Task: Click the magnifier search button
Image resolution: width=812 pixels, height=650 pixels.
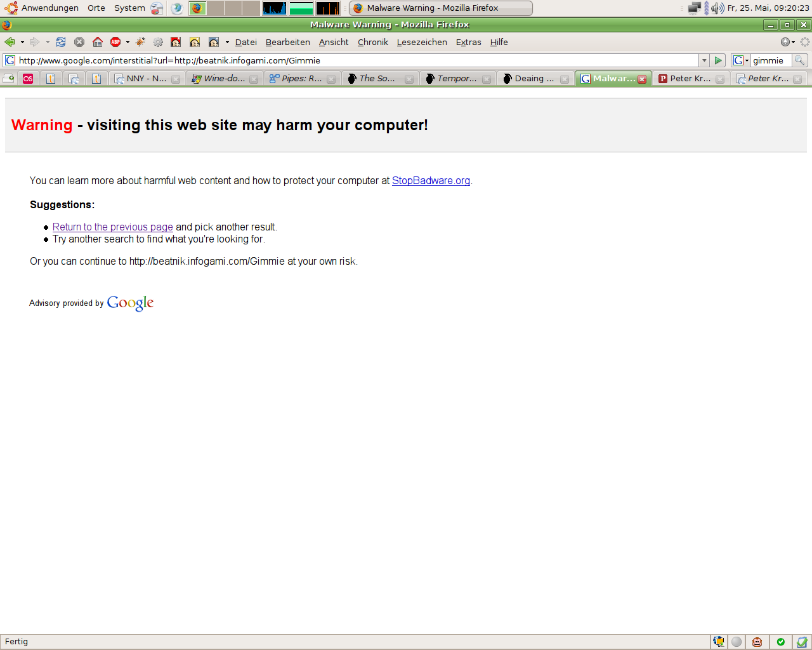Action: [x=800, y=60]
